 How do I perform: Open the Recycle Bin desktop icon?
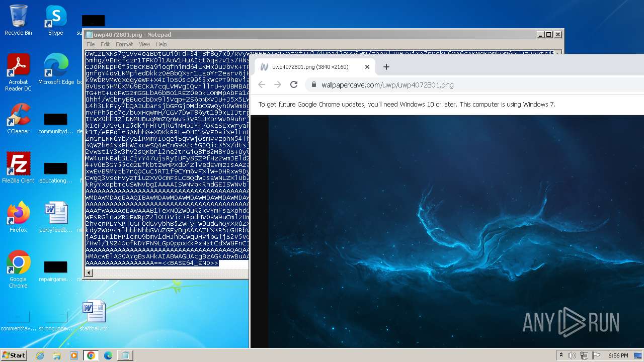pos(18,20)
